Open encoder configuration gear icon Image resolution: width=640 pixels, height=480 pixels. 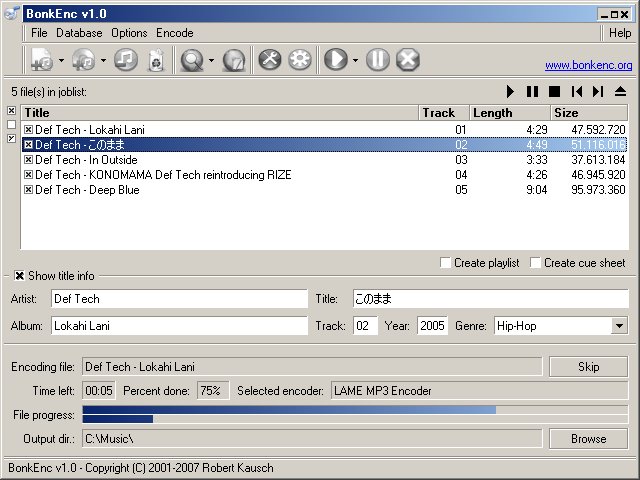point(300,60)
